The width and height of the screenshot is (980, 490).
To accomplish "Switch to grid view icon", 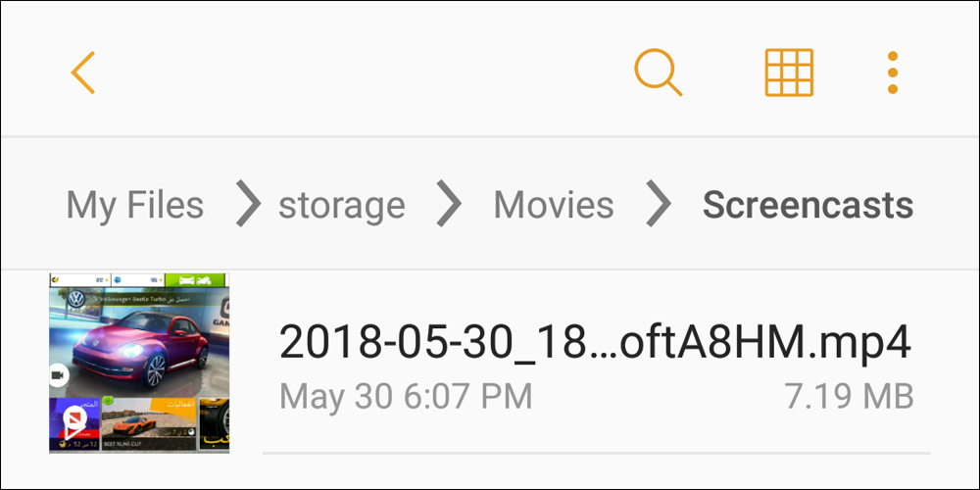I will click(x=789, y=73).
